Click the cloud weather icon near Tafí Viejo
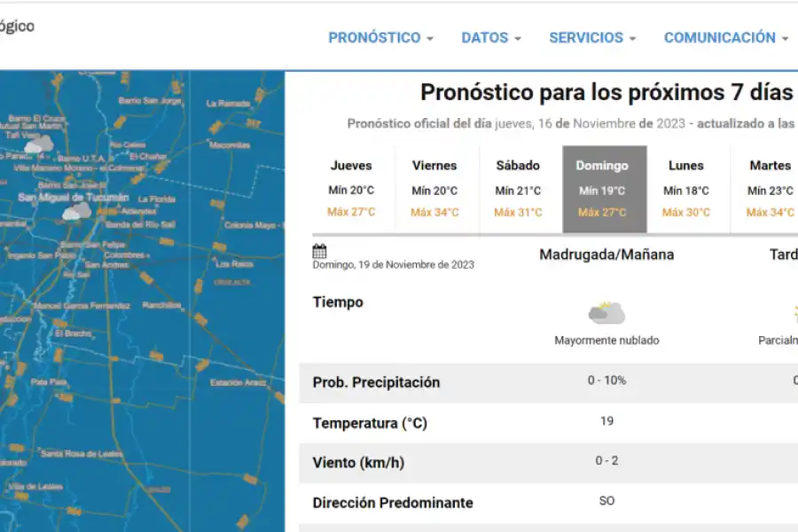The image size is (798, 532). (x=37, y=144)
